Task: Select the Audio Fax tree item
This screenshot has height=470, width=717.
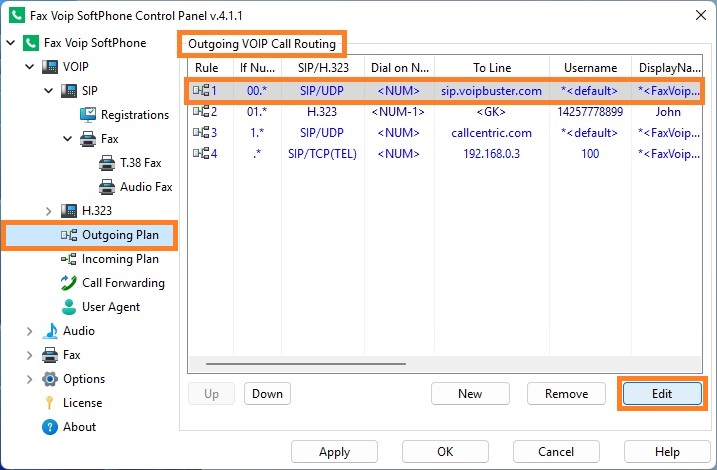Action: coord(146,187)
